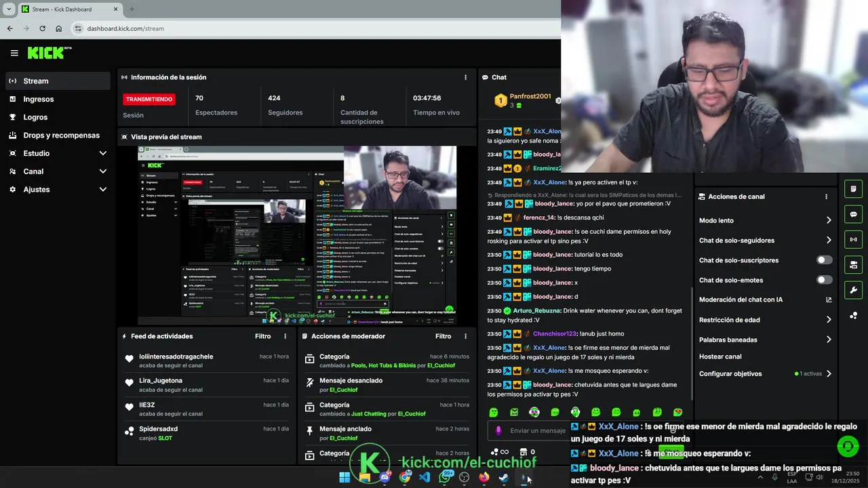Open Discord from the taskbar
This screenshot has height=488, width=868.
pyautogui.click(x=385, y=477)
